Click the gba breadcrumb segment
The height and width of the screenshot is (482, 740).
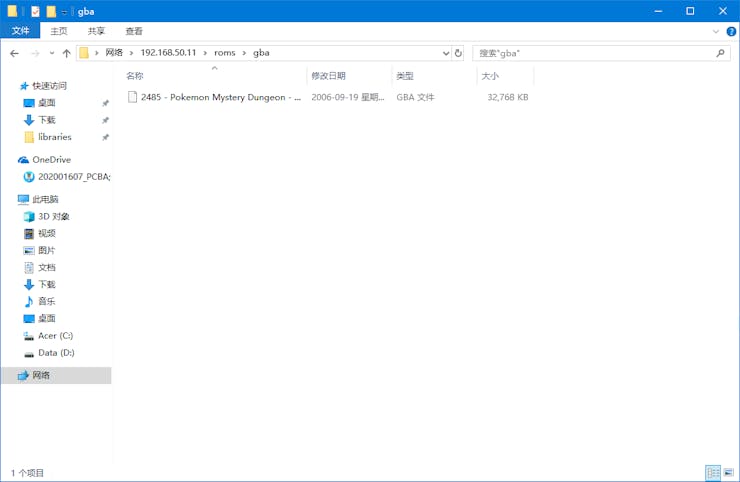261,52
